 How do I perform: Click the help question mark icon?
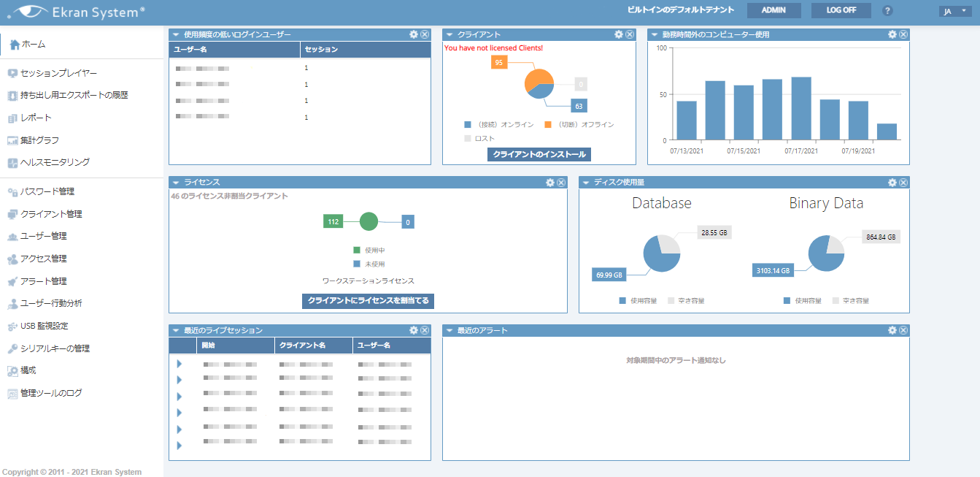pyautogui.click(x=887, y=11)
